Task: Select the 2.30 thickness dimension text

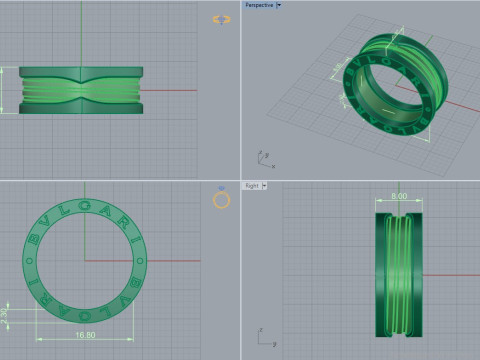Action: click(4, 316)
